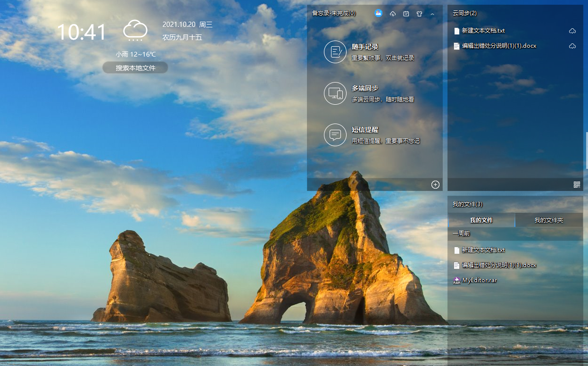Open 新建文本文档.txt in 我的文件 list
Screen dimensions: 588x366
tap(483, 250)
